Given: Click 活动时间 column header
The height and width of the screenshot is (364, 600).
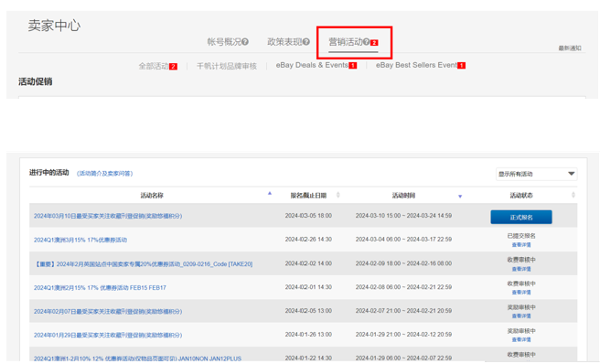Looking at the screenshot, I should click(x=403, y=196).
